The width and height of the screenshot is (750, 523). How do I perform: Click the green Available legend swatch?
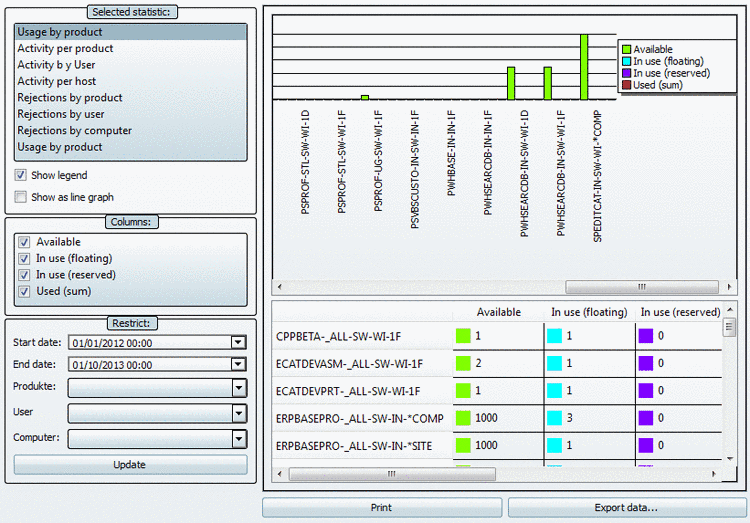tap(627, 49)
